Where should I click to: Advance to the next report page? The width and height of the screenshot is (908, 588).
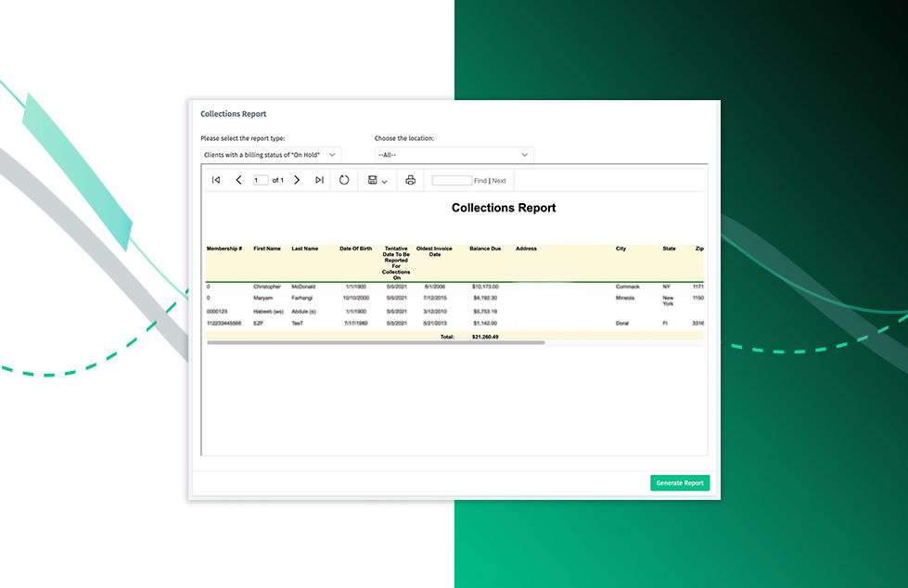coord(297,180)
